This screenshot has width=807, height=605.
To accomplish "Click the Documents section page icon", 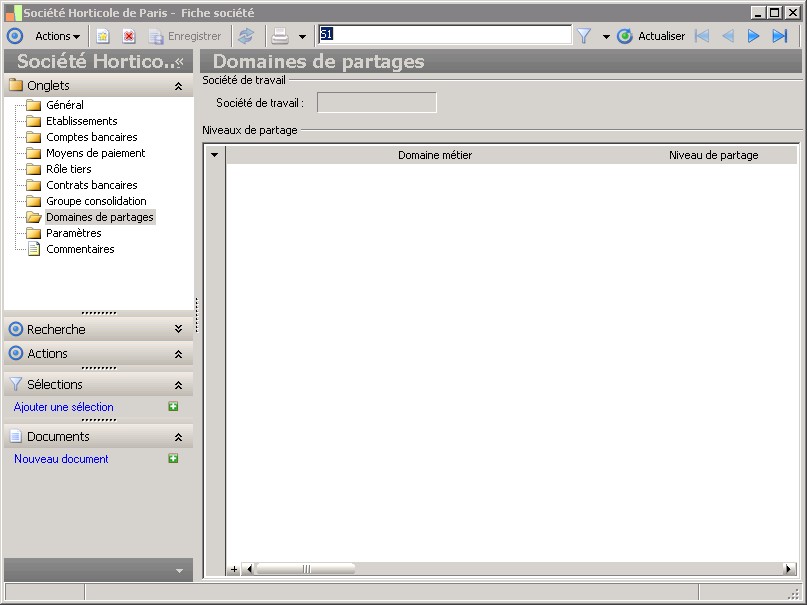I will [16, 436].
